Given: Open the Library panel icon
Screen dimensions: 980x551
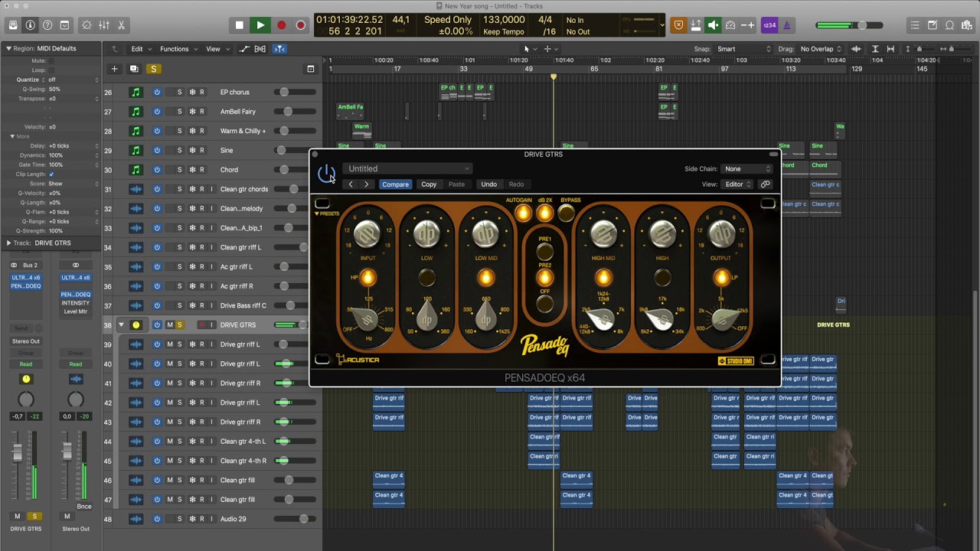Looking at the screenshot, I should [13, 25].
